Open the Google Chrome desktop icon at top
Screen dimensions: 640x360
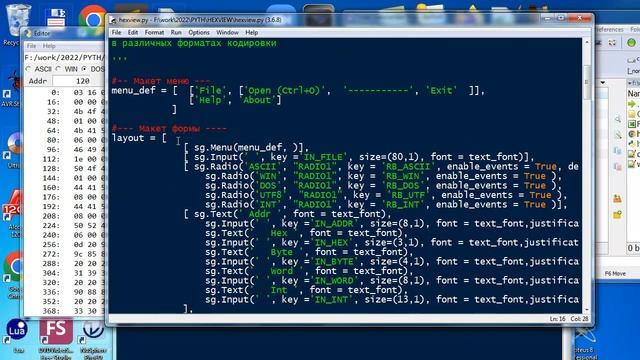tap(92, 17)
